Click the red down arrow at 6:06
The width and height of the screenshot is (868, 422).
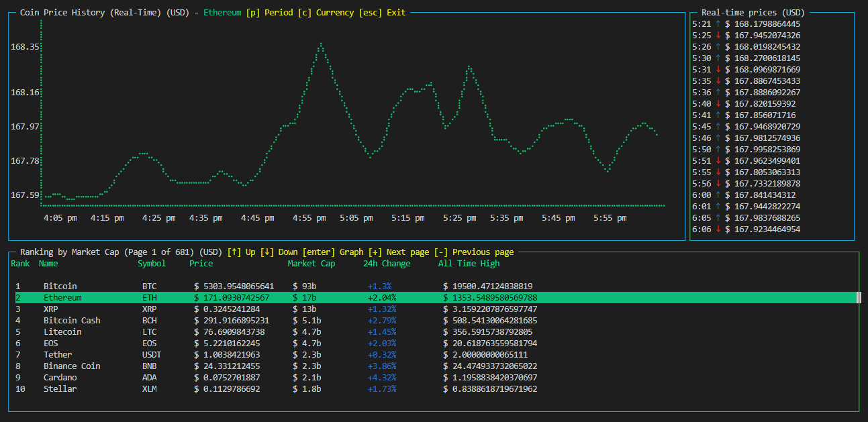[718, 229]
